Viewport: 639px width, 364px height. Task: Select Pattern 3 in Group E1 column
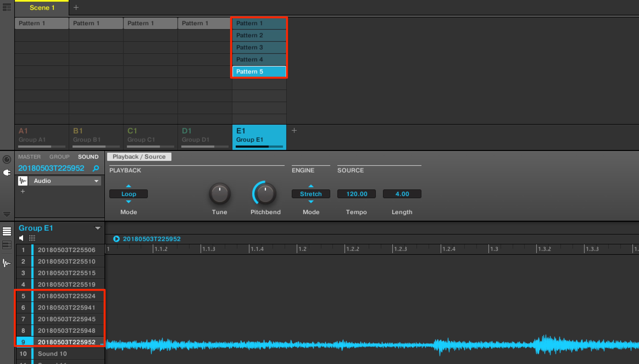259,47
